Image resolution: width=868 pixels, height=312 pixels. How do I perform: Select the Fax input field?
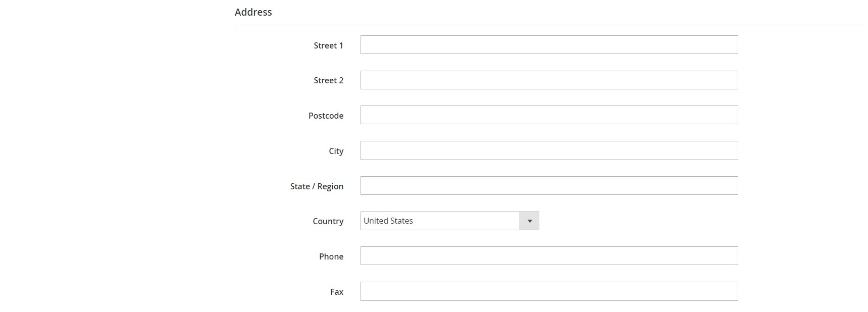point(549,291)
